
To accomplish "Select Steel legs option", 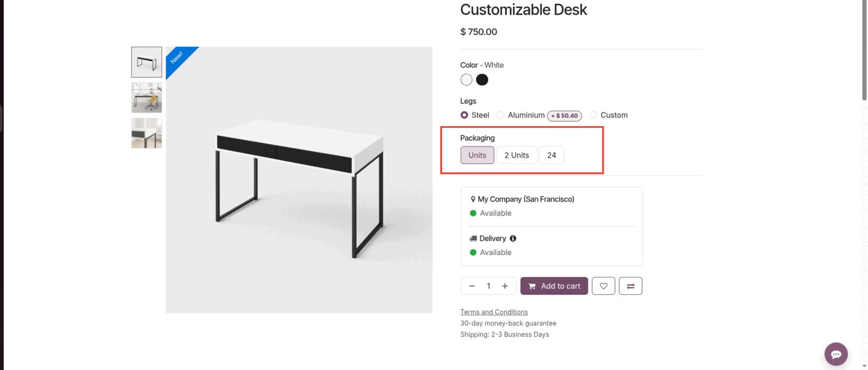I will point(464,115).
